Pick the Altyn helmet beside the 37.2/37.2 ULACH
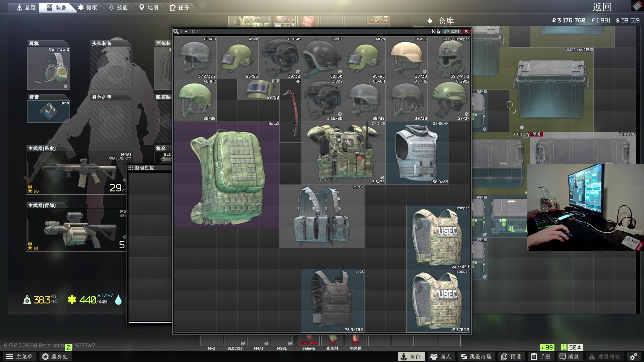This screenshot has height=362, width=644. coord(237,58)
